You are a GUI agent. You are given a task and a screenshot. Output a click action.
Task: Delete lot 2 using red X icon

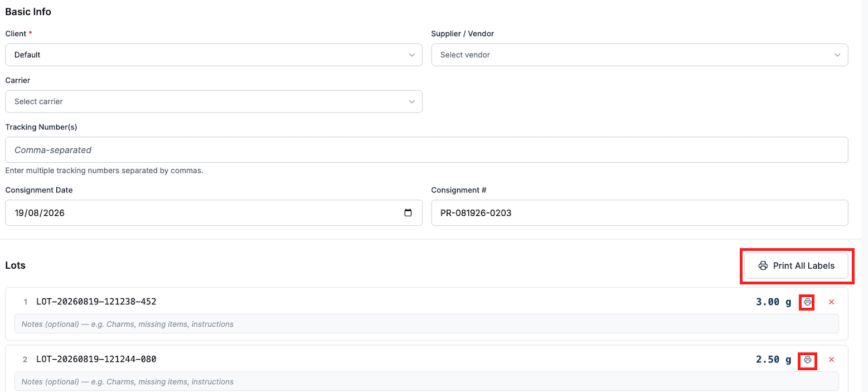tap(831, 360)
